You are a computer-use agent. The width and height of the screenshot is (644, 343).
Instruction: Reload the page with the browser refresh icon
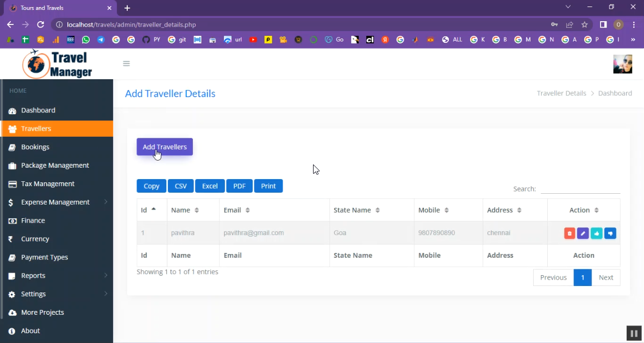[40, 24]
